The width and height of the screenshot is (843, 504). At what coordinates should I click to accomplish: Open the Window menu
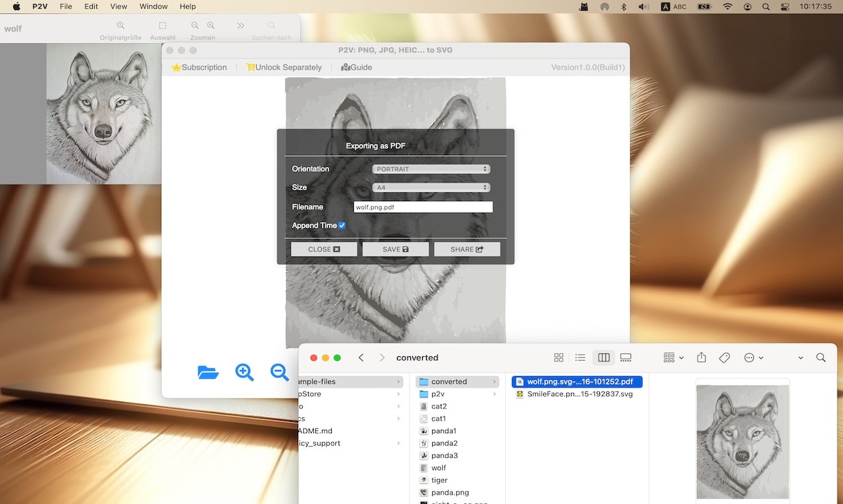tap(153, 7)
